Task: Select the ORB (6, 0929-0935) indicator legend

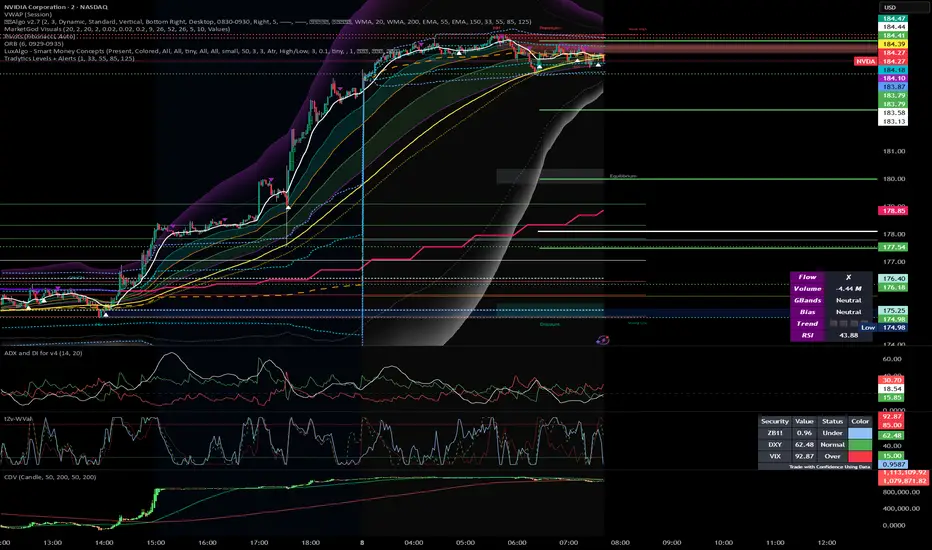Action: point(33,43)
